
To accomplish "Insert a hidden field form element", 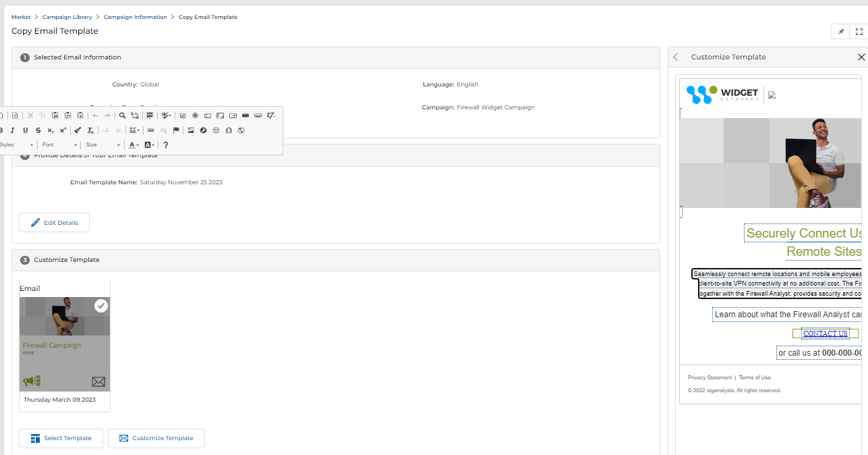I will pos(270,115).
